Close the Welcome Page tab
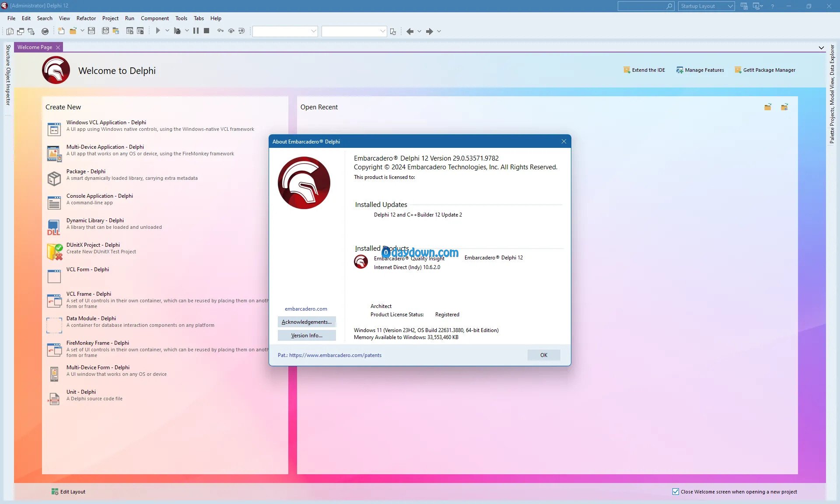Viewport: 840px width, 504px height. [x=58, y=47]
